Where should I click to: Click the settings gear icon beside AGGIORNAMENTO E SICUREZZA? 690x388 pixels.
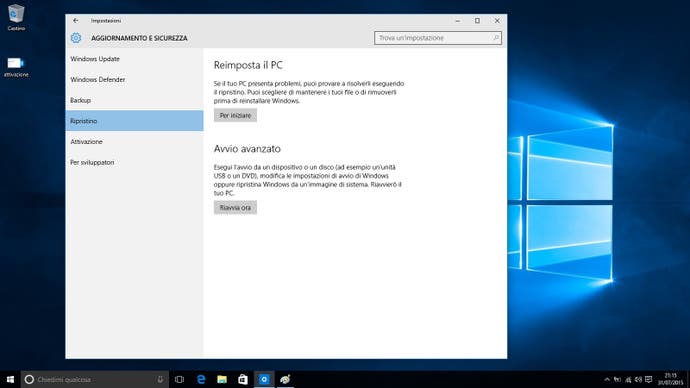(76, 38)
